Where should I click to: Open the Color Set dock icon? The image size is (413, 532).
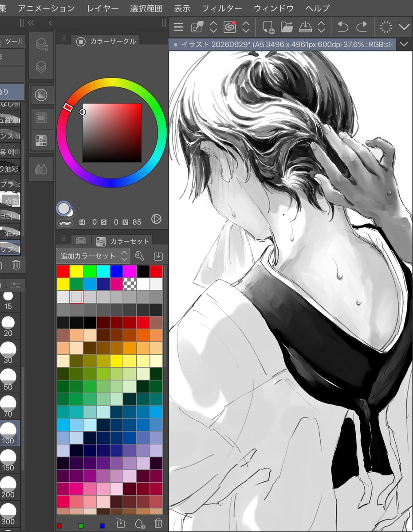pyautogui.click(x=41, y=141)
